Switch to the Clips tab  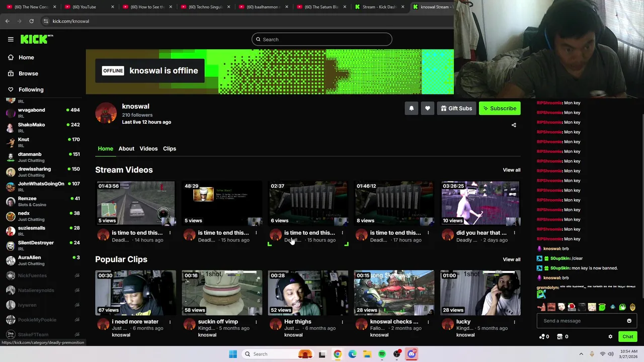(170, 148)
